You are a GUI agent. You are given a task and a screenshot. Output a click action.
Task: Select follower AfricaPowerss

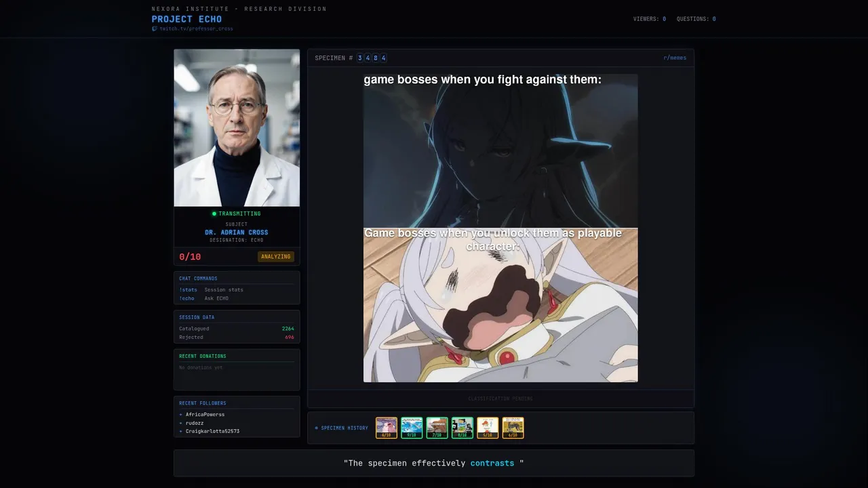(x=205, y=414)
